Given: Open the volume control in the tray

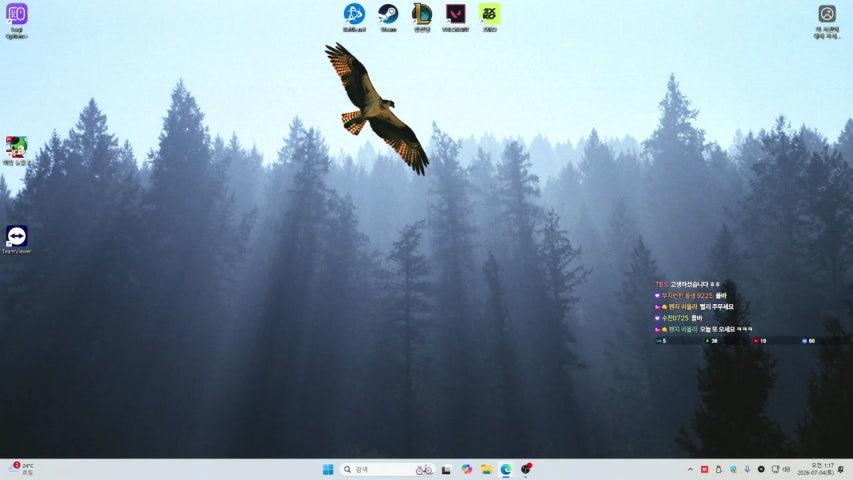Looking at the screenshot, I should tap(786, 469).
